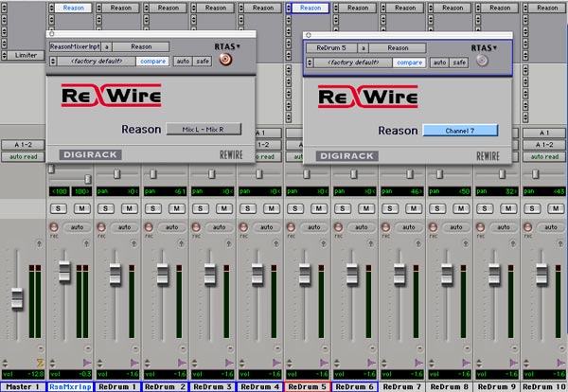Screen dimensions: 568x392
Task: Click bypass button in ReasonMixerInpt plugin window
Action: (225, 59)
